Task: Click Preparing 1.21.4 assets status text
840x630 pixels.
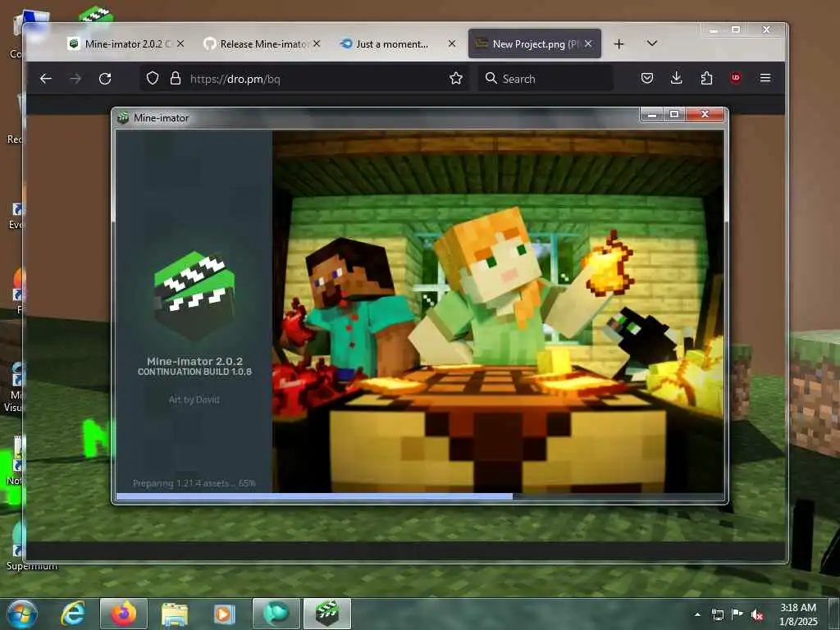Action: (x=194, y=483)
